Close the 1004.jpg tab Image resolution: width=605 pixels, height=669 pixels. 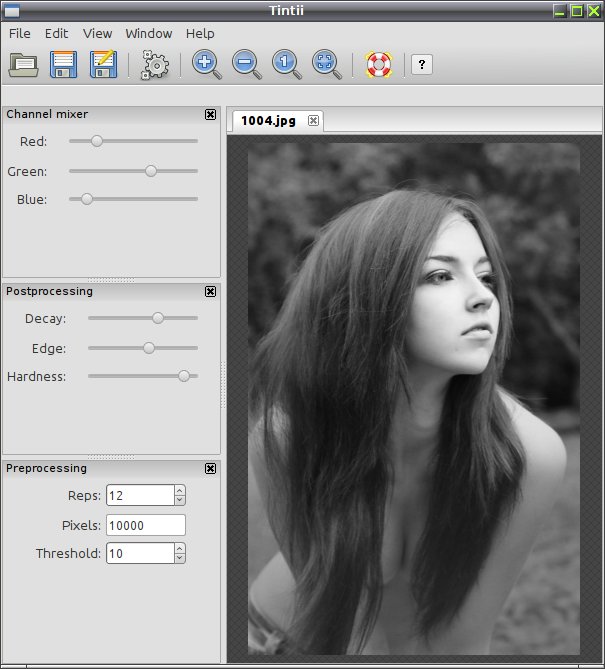coord(313,121)
